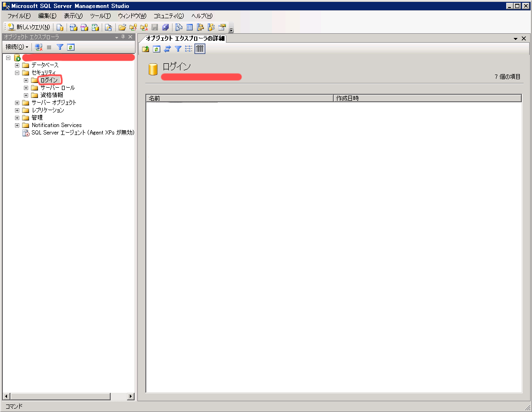
Task: Select the オブジェクト エクスプローラの詳細 tab
Action: (185, 38)
